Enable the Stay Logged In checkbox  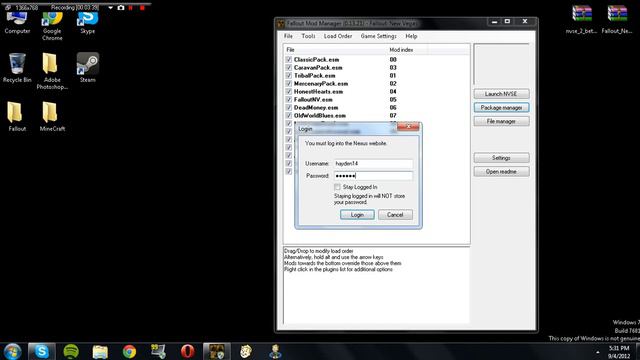point(337,187)
